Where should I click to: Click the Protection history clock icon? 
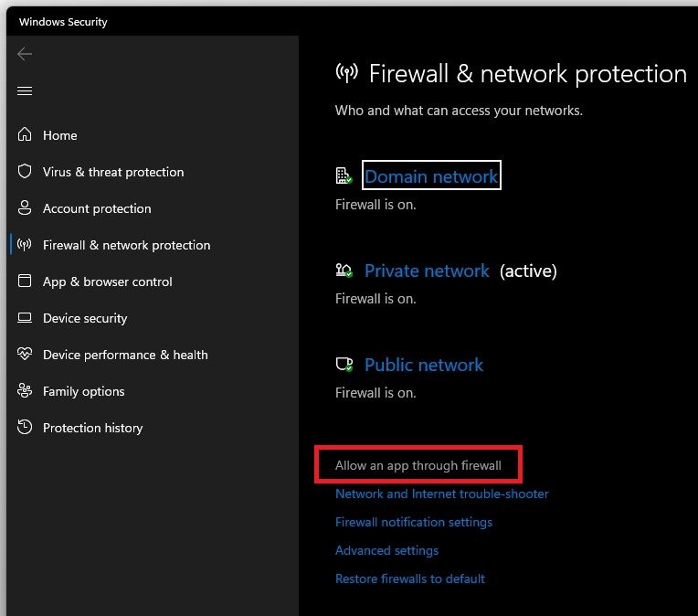click(25, 428)
